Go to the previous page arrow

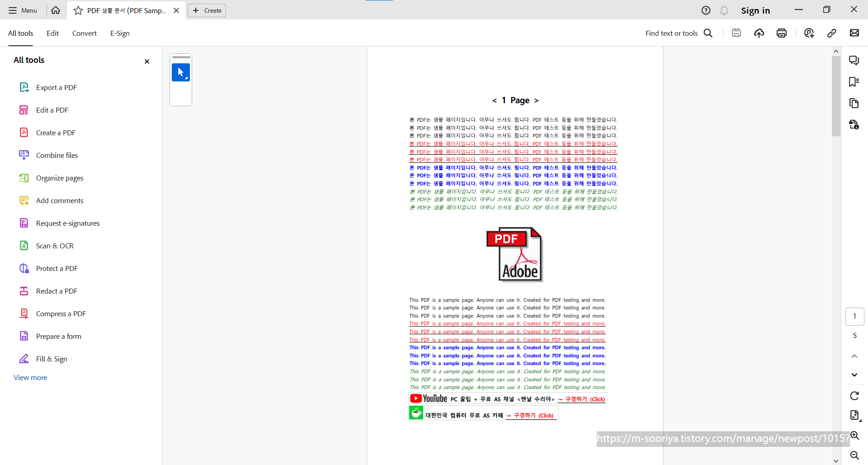pyautogui.click(x=854, y=356)
